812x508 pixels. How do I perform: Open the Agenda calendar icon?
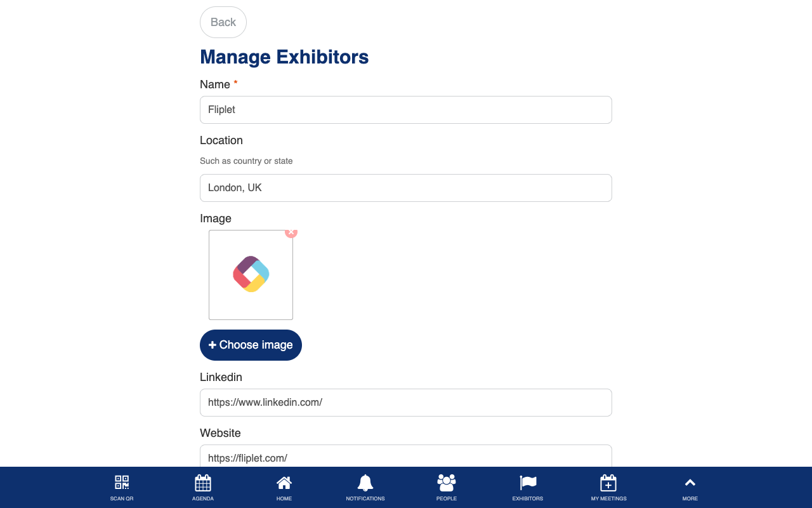pyautogui.click(x=203, y=483)
